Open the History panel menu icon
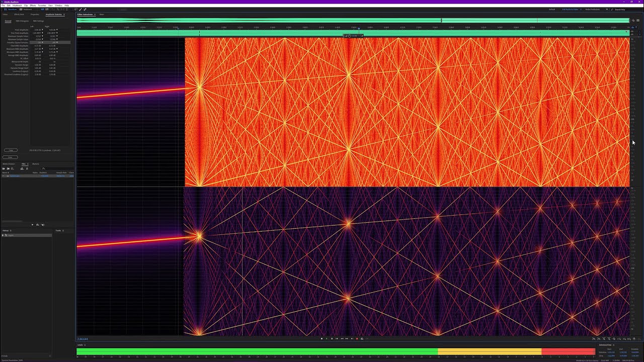644x362 pixels. coord(11,230)
